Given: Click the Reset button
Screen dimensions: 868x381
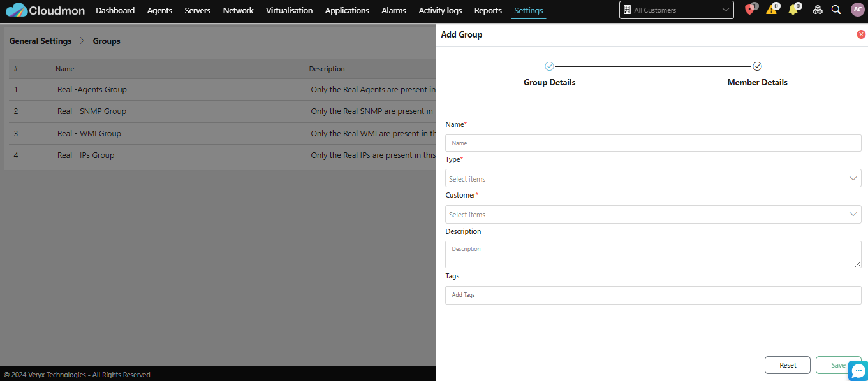Looking at the screenshot, I should (x=788, y=365).
